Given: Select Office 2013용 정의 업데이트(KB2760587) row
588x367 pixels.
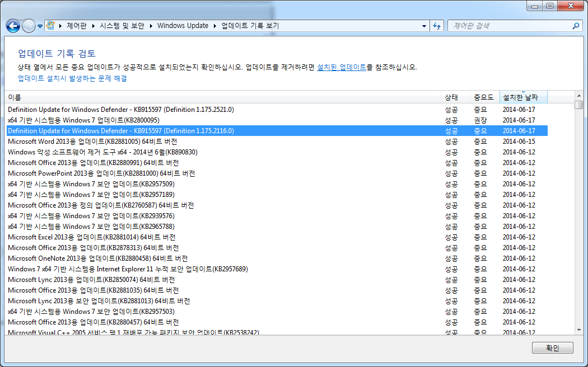Looking at the screenshot, I should point(277,205).
